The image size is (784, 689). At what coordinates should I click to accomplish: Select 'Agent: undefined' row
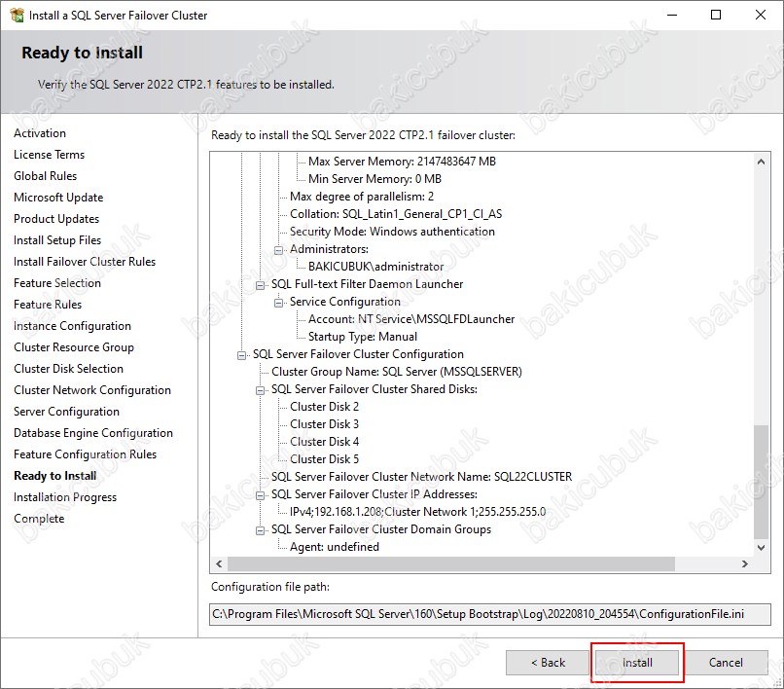click(x=334, y=547)
